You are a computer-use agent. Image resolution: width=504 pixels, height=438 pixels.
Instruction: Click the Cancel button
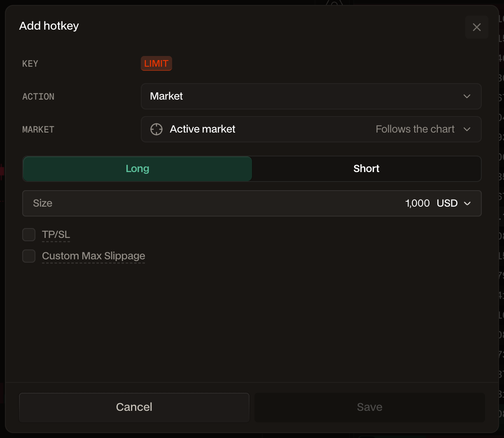[x=134, y=407]
